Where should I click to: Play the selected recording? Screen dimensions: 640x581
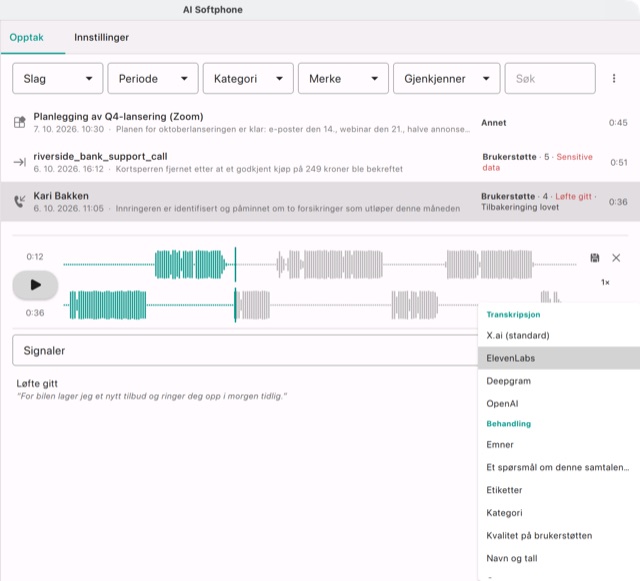(35, 285)
